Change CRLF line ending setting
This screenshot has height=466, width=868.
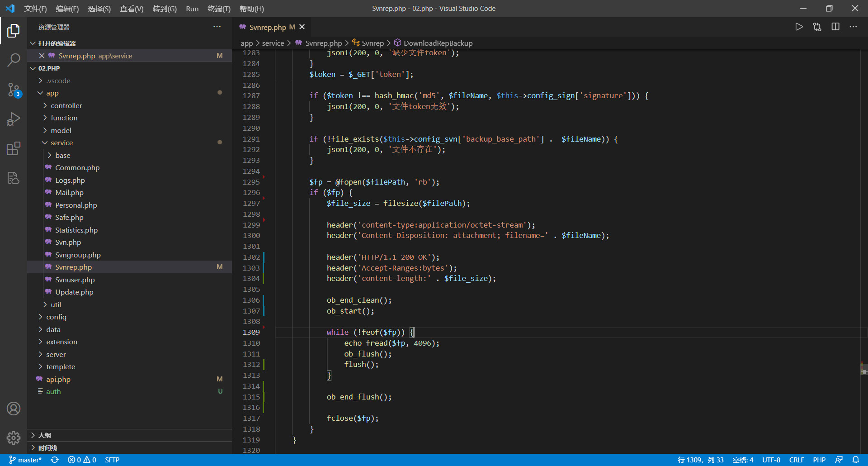click(x=796, y=460)
